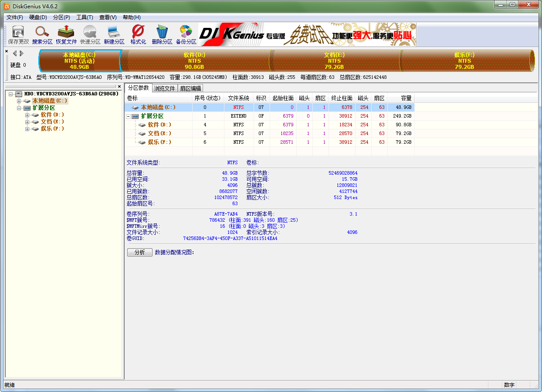Switch to the 浏览文件 tab
Viewport: 542px width, 392px height.
click(165, 88)
